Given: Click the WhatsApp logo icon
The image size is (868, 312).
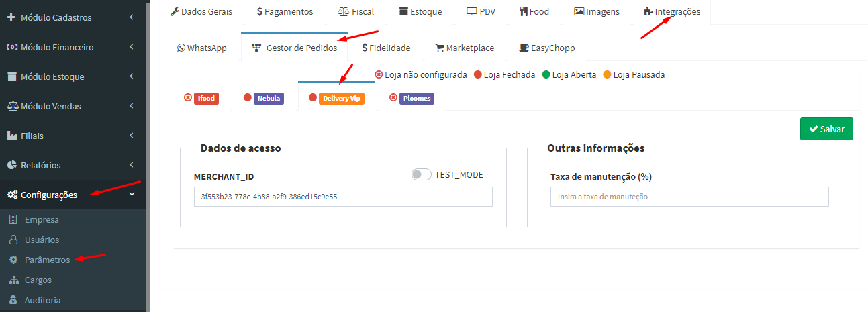Looking at the screenshot, I should click(181, 48).
